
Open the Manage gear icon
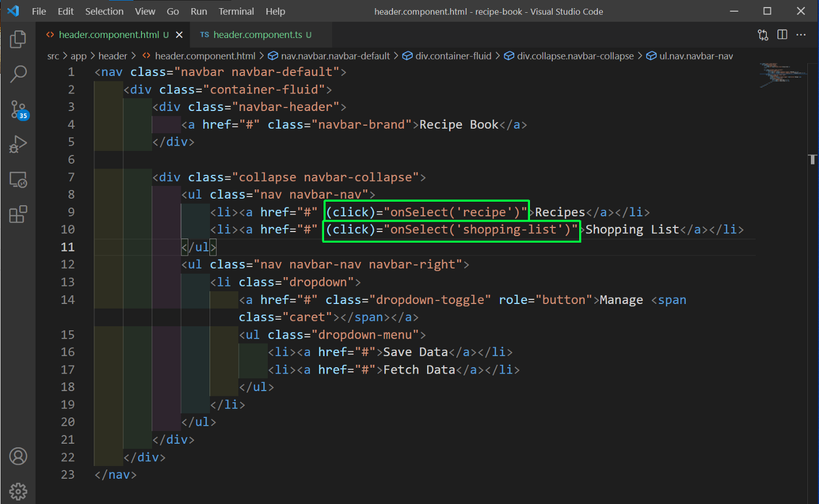click(x=18, y=491)
